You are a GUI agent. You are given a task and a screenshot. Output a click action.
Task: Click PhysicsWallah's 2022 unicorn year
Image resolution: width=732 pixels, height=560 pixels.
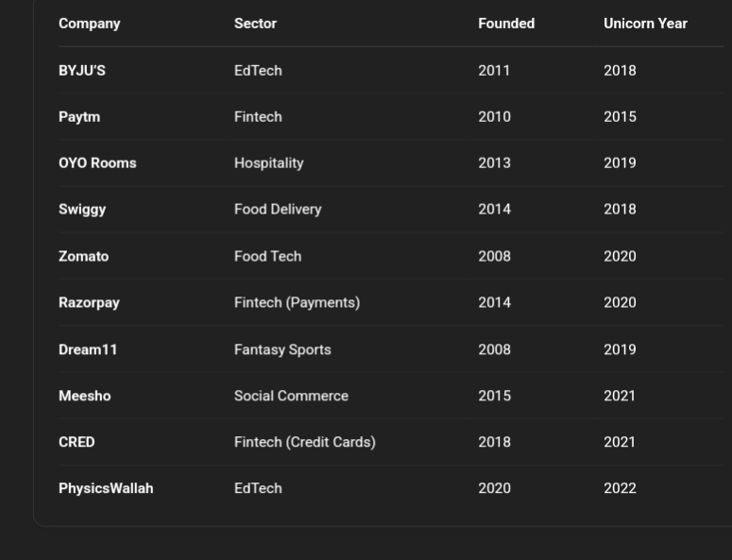point(620,488)
